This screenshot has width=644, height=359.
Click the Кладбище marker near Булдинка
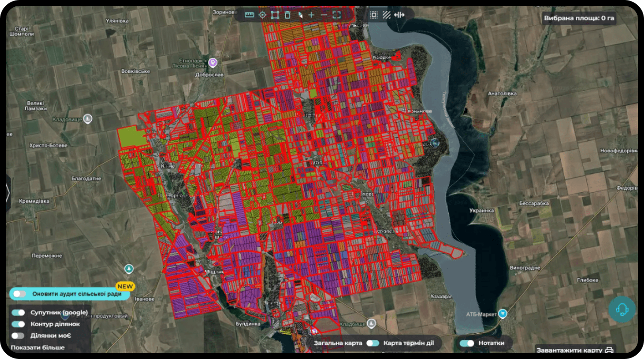pyautogui.click(x=371, y=323)
